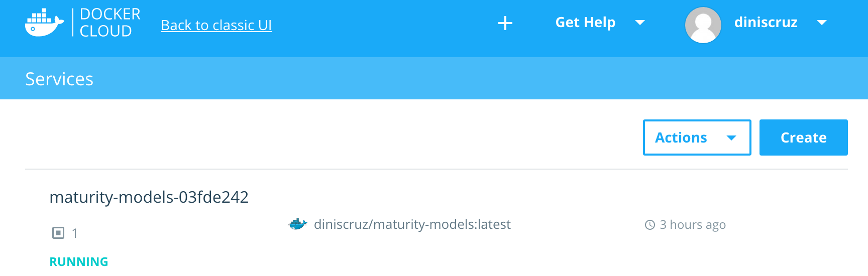
Task: Click the caret inside the Actions button
Action: [x=731, y=138]
